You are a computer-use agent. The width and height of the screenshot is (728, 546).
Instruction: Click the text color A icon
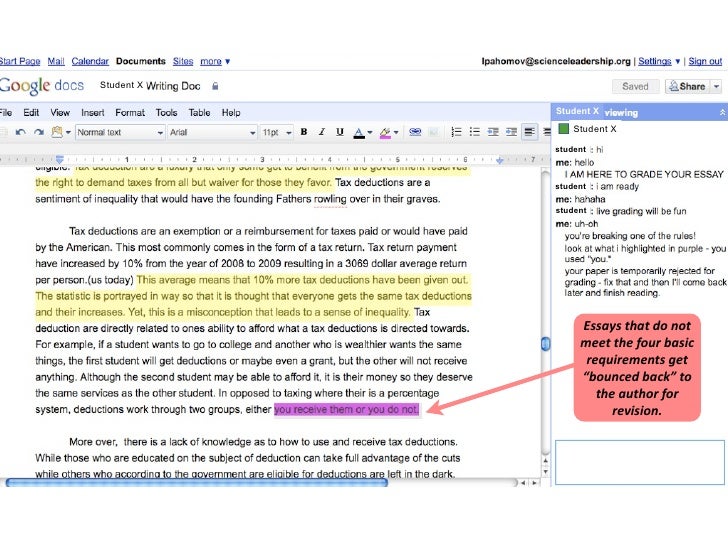[x=358, y=133]
